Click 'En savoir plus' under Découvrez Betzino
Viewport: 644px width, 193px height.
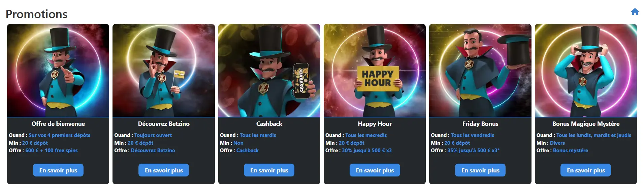[x=164, y=170]
